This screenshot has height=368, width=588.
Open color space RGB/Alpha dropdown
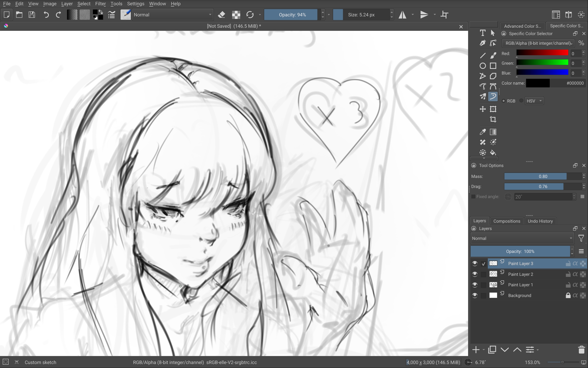(538, 43)
